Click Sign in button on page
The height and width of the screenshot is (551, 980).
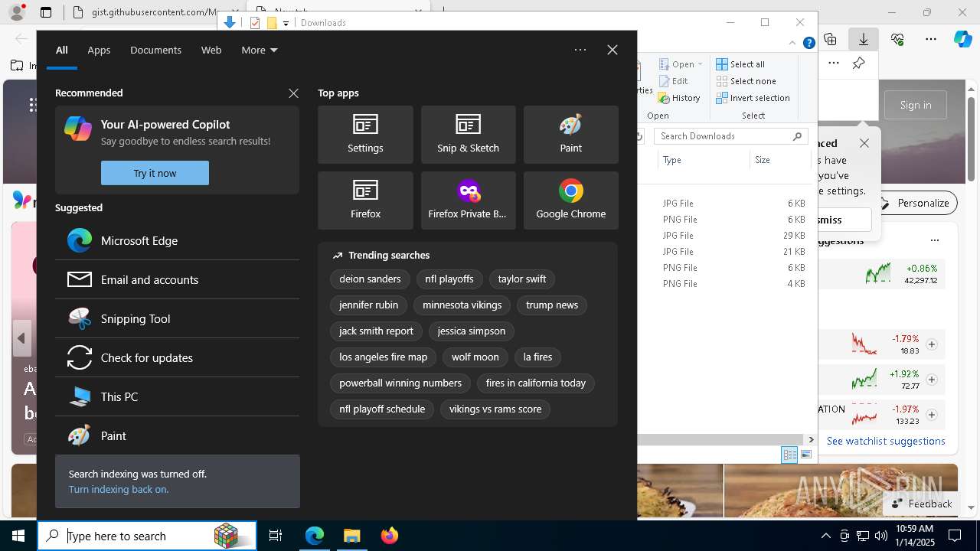coord(916,105)
